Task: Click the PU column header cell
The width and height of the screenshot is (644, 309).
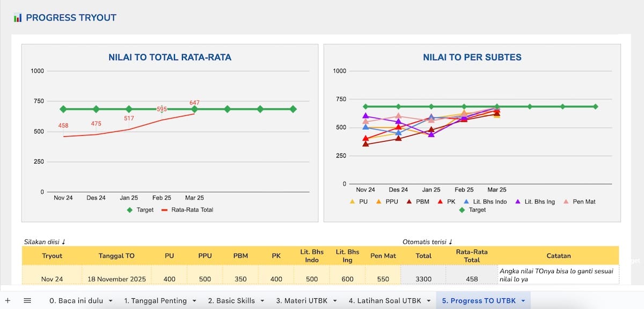Action: (170, 256)
